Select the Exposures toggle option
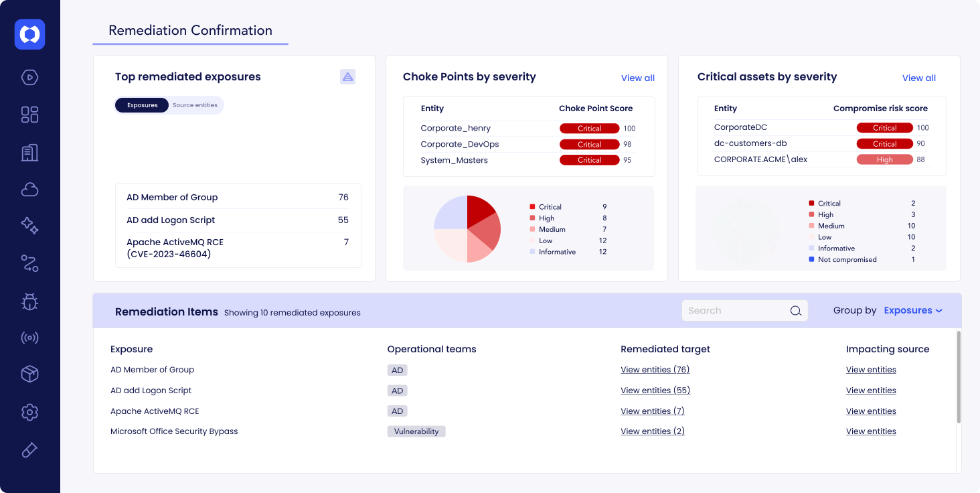This screenshot has width=980, height=493. coord(142,105)
